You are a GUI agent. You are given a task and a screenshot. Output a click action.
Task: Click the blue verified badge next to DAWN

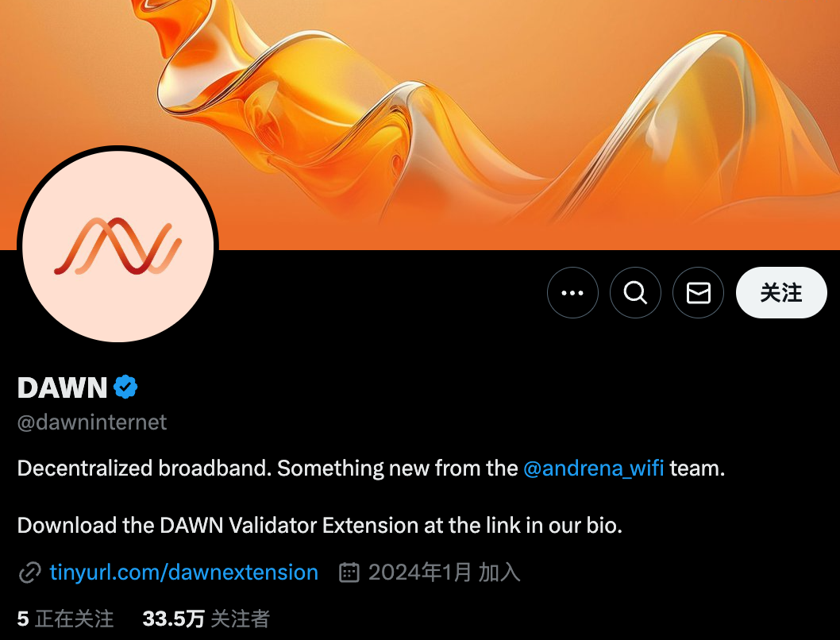pyautogui.click(x=125, y=387)
